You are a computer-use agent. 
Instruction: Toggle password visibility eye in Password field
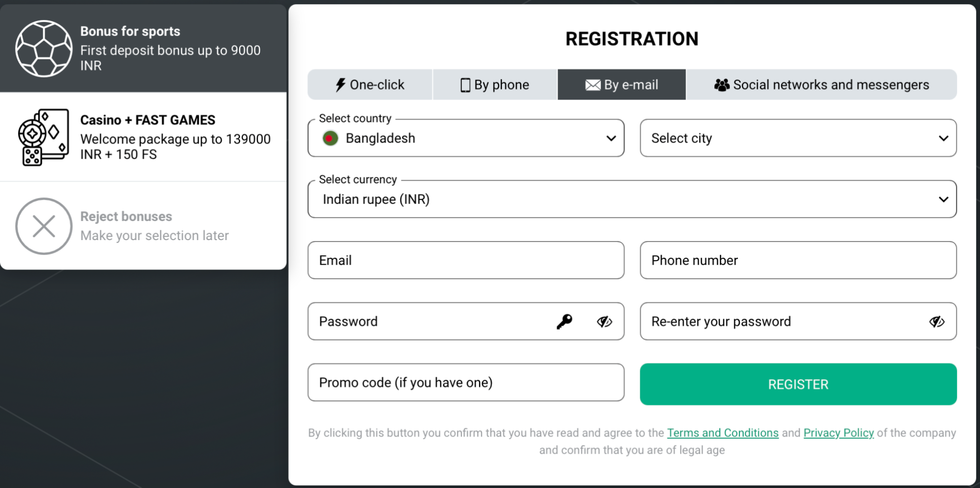pos(604,321)
